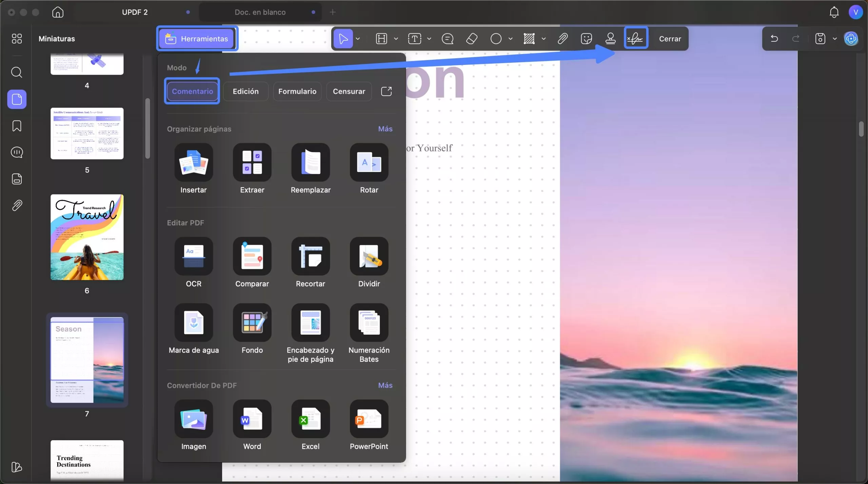Image resolution: width=868 pixels, height=484 pixels.
Task: Switch to Censurar mode
Action: coord(349,91)
